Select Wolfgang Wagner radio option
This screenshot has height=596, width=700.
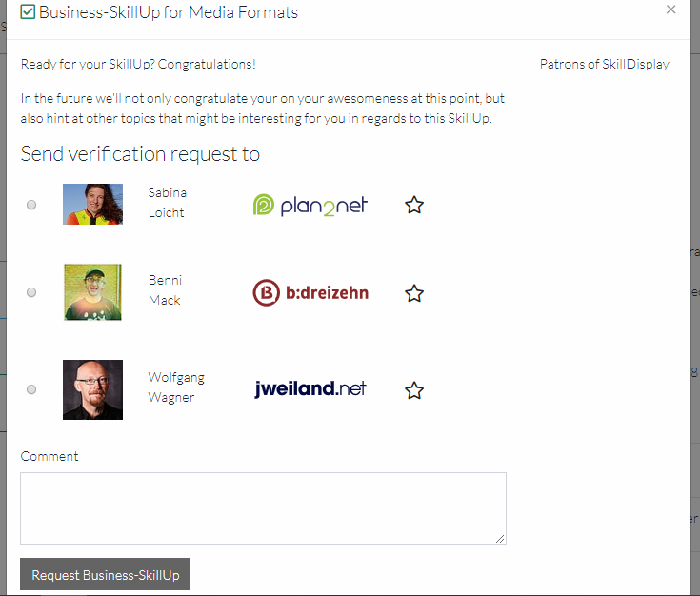click(x=31, y=389)
